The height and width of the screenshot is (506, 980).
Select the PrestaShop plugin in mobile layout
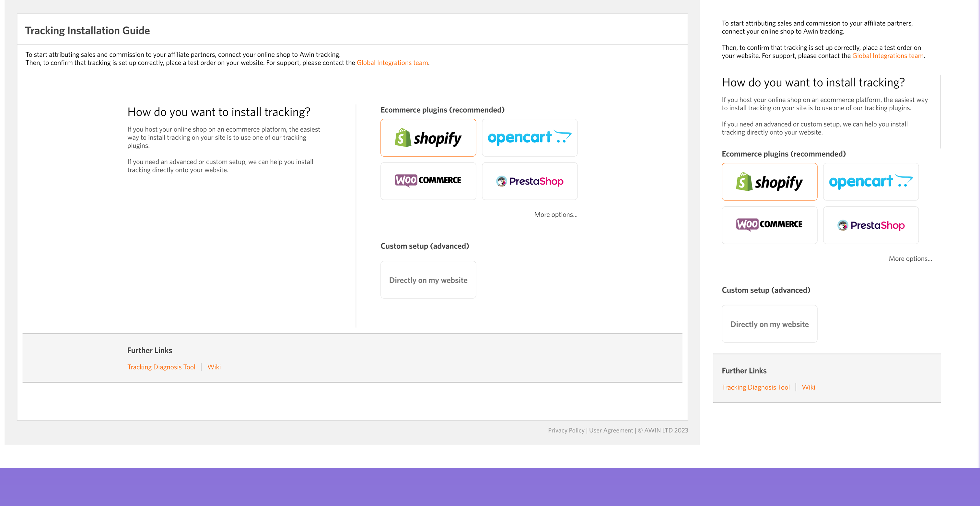870,225
